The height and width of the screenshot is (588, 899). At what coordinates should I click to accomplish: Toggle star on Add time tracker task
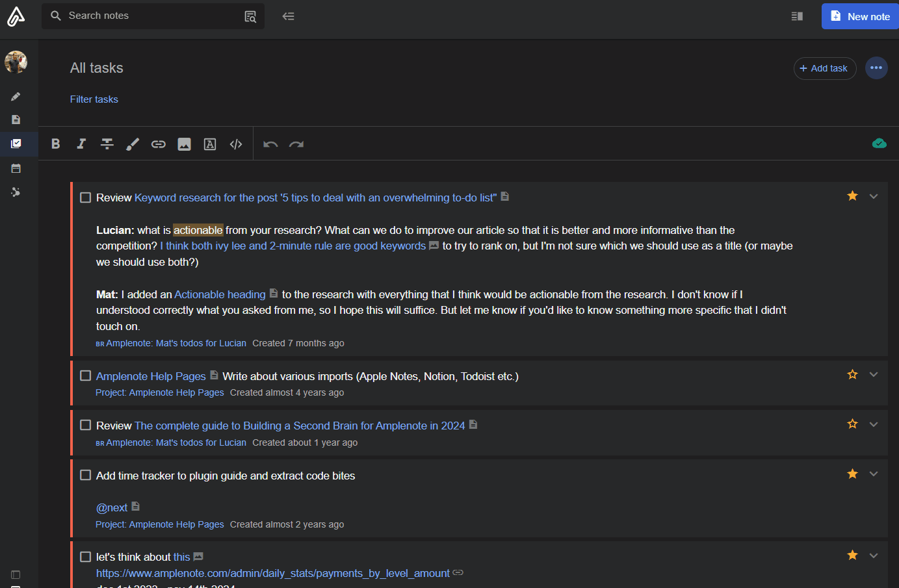(852, 474)
